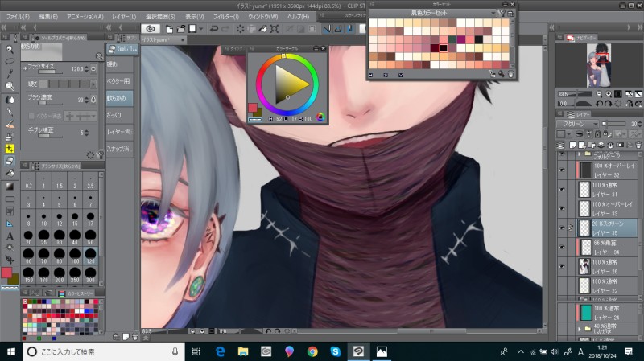Hide layer レイヤー 32 with eye icon
The height and width of the screenshot is (361, 644).
(x=562, y=170)
